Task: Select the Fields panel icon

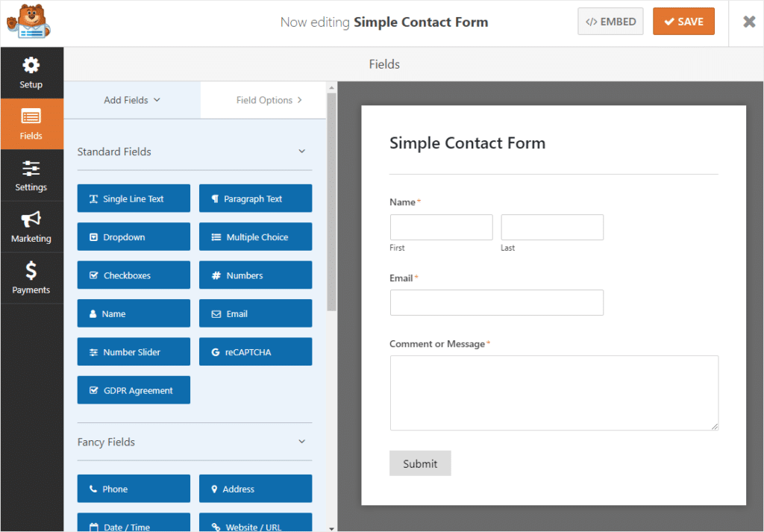Action: [x=31, y=123]
